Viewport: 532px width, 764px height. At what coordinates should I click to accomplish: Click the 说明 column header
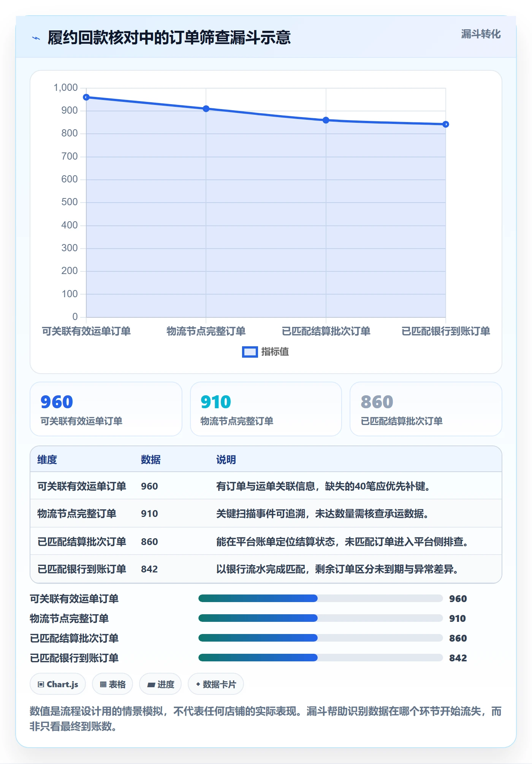[x=226, y=460]
